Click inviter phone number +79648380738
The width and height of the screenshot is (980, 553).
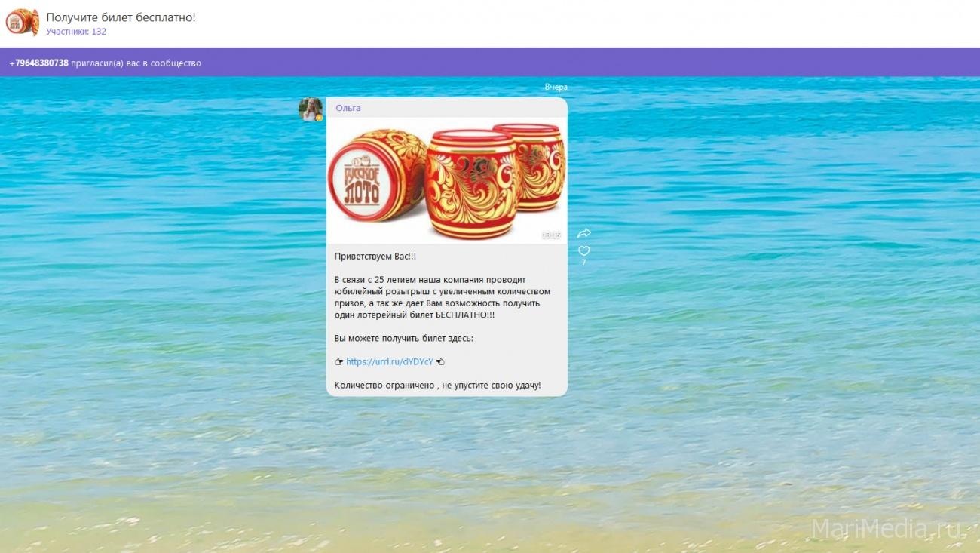39,63
